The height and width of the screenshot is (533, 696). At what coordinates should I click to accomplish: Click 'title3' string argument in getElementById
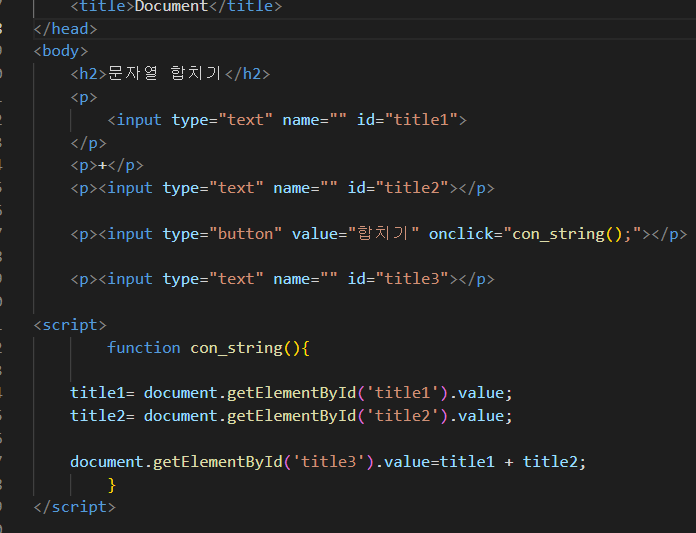click(329, 462)
